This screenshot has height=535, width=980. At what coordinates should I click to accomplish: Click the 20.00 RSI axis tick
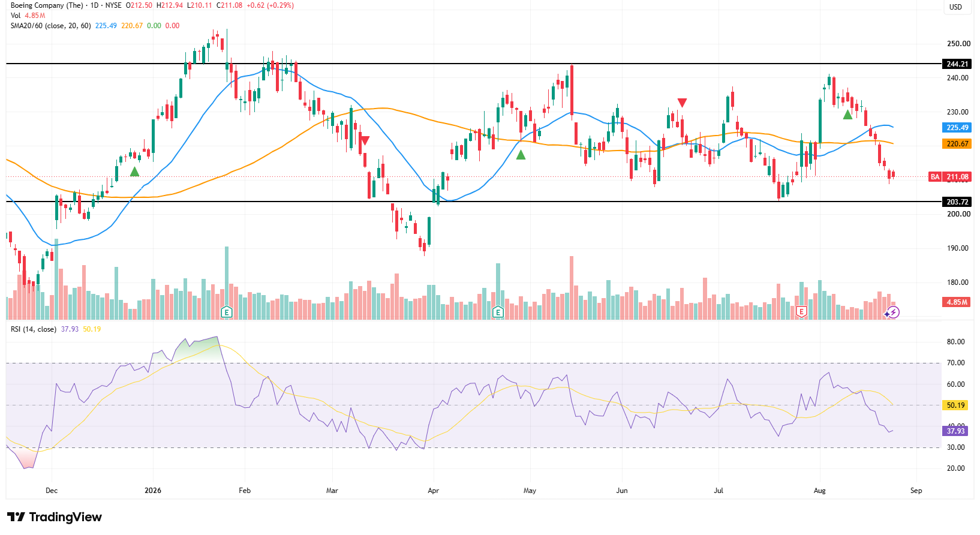(x=956, y=468)
